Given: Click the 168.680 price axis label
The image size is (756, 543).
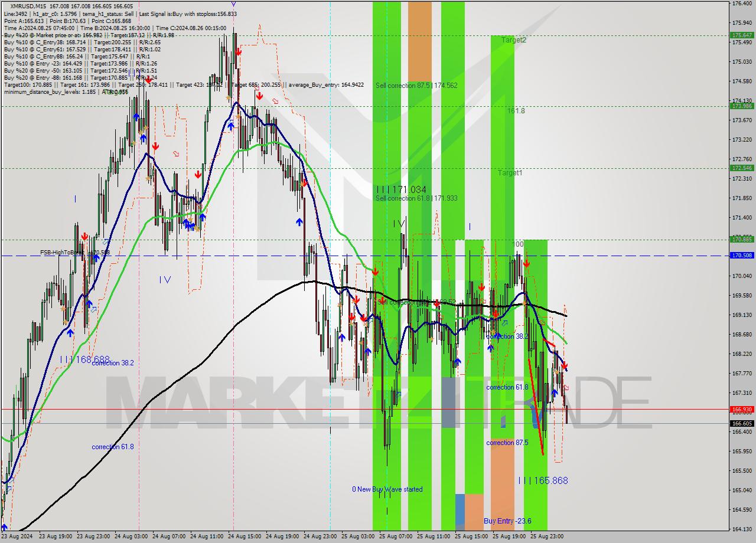Looking at the screenshot, I should (742, 335).
